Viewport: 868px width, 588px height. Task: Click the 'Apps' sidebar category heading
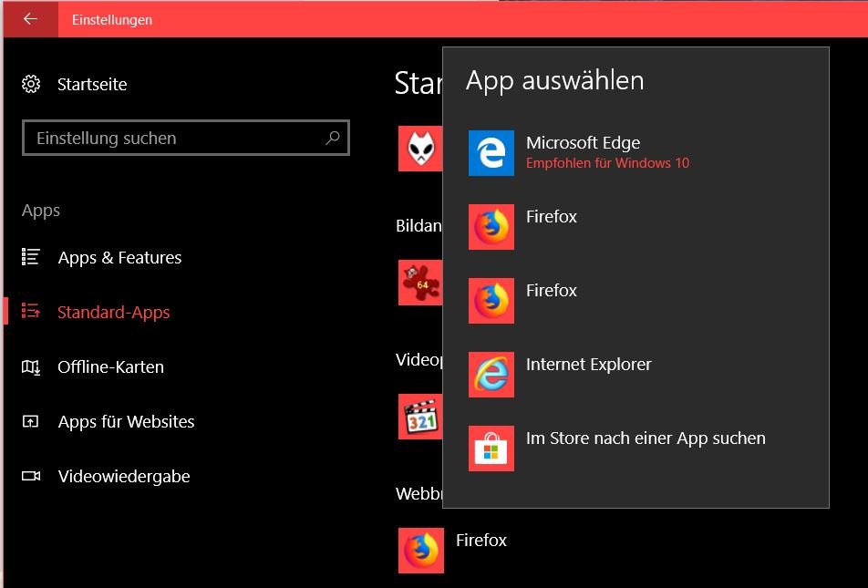click(41, 211)
